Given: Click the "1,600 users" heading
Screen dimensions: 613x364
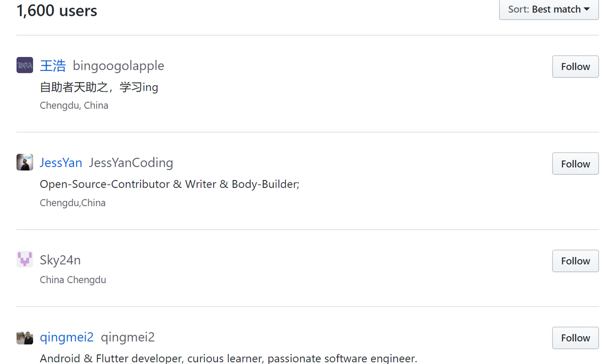Looking at the screenshot, I should click(57, 11).
